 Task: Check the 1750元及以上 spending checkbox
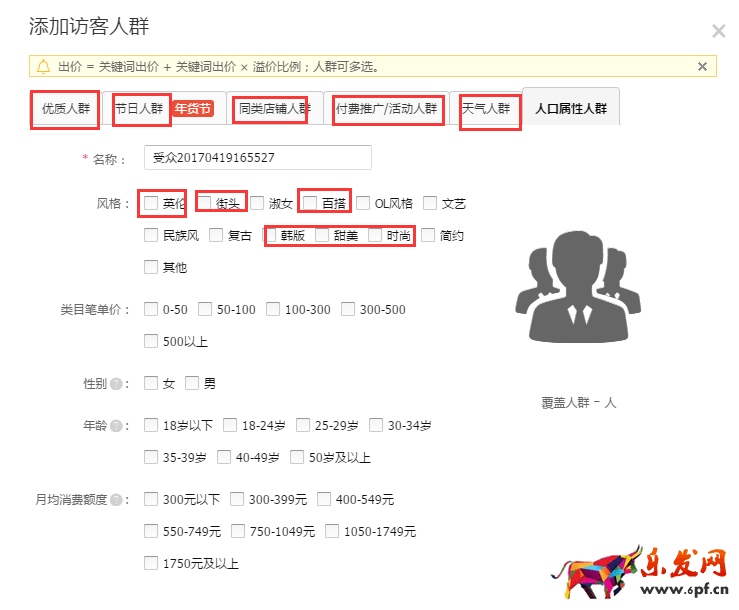(151, 563)
